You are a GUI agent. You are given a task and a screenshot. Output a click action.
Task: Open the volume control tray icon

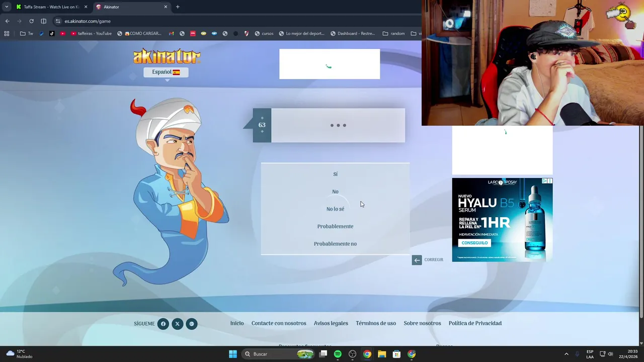pyautogui.click(x=610, y=354)
